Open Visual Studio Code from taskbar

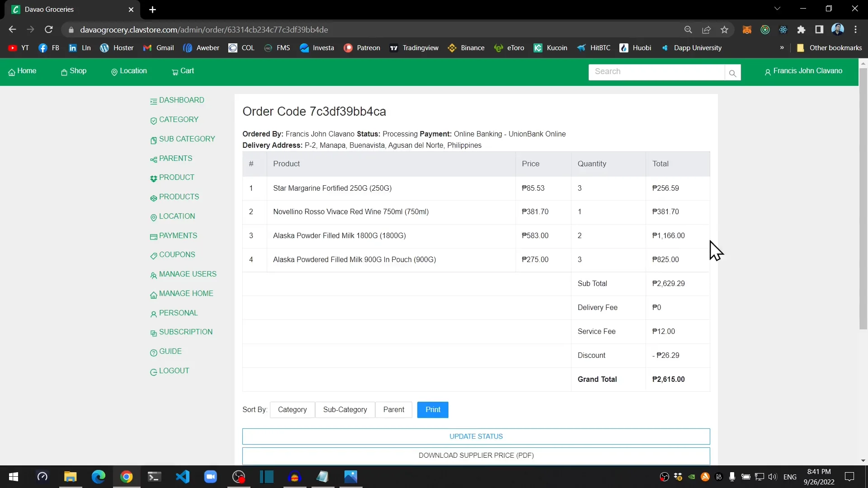pos(183,477)
